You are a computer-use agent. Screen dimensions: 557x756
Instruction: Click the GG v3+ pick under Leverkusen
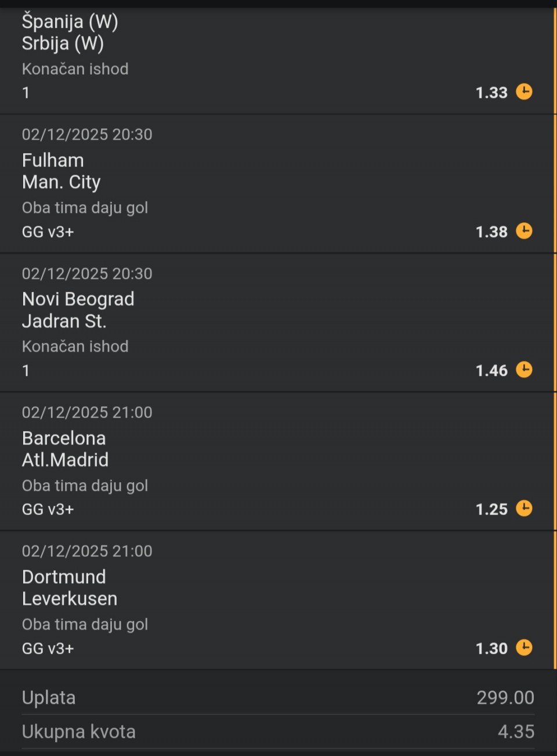(x=48, y=649)
